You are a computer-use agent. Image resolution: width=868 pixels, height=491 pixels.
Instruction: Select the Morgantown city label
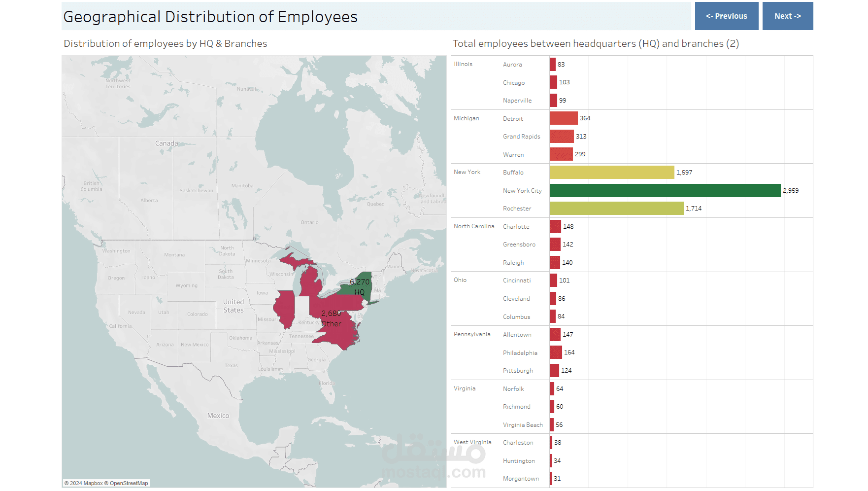(521, 479)
